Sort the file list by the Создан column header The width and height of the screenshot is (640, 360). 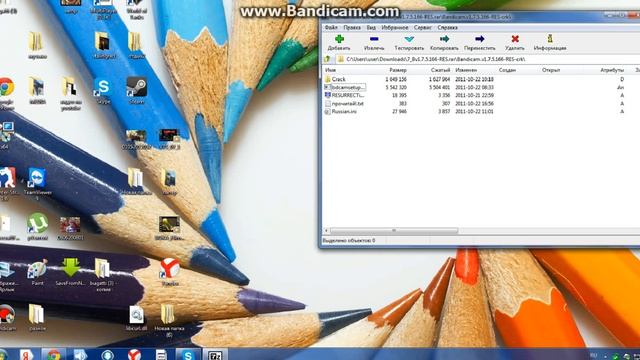[507, 70]
